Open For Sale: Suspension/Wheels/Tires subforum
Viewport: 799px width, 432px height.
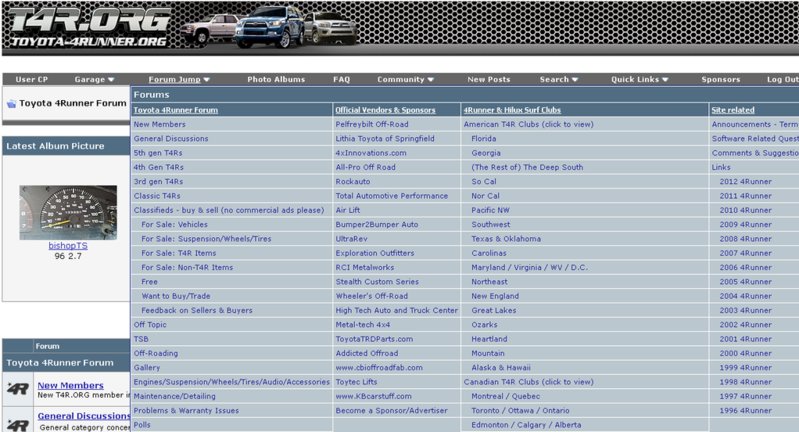[x=206, y=238]
